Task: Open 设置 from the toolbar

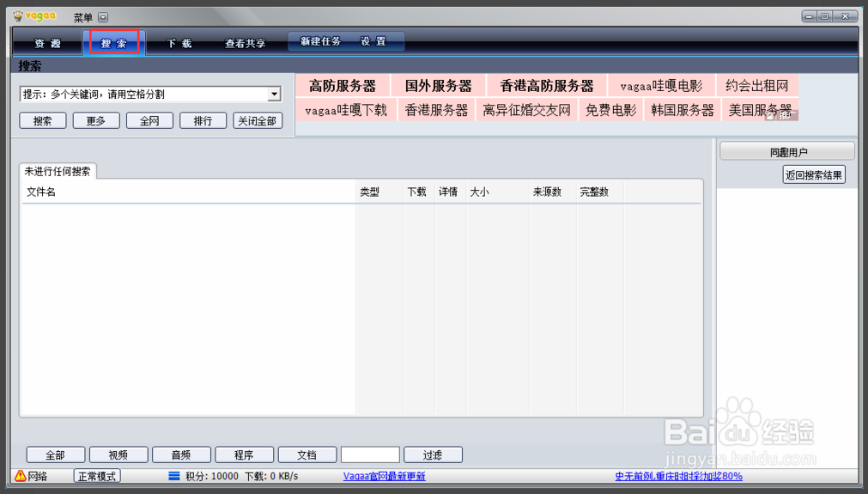Action: 373,41
